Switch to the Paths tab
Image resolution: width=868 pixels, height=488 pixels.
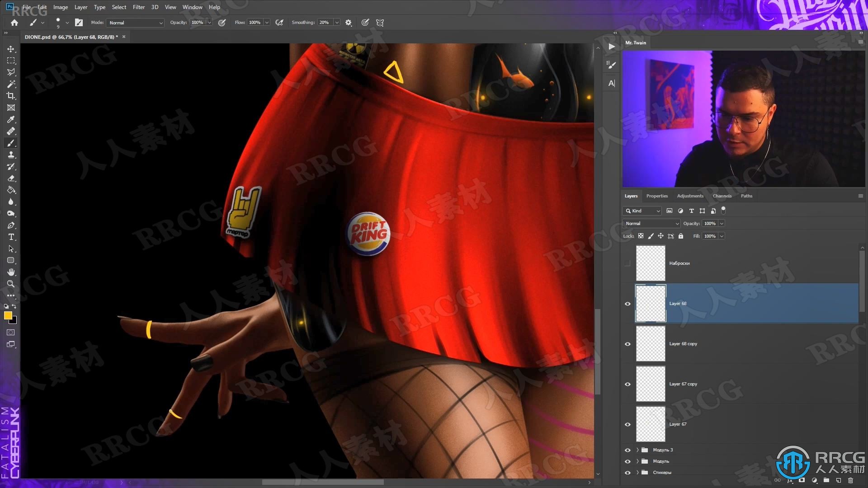[x=746, y=196]
